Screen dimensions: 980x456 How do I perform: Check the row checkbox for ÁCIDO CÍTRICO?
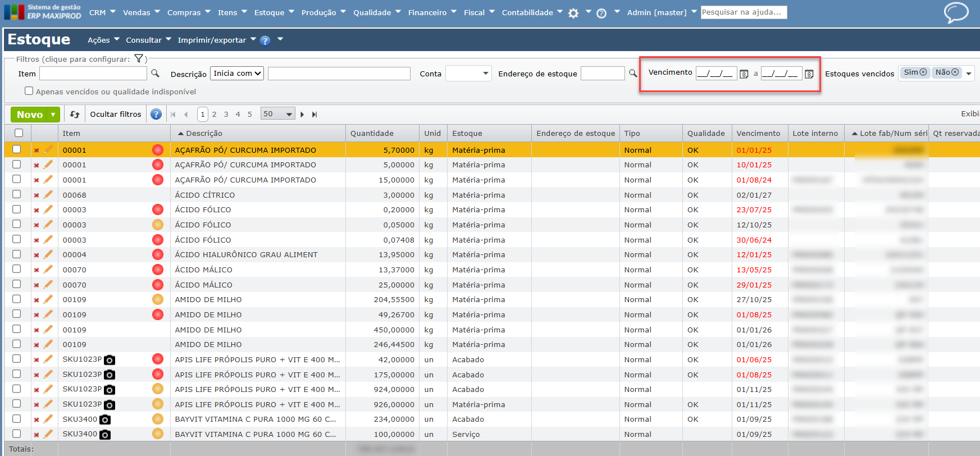(x=17, y=194)
